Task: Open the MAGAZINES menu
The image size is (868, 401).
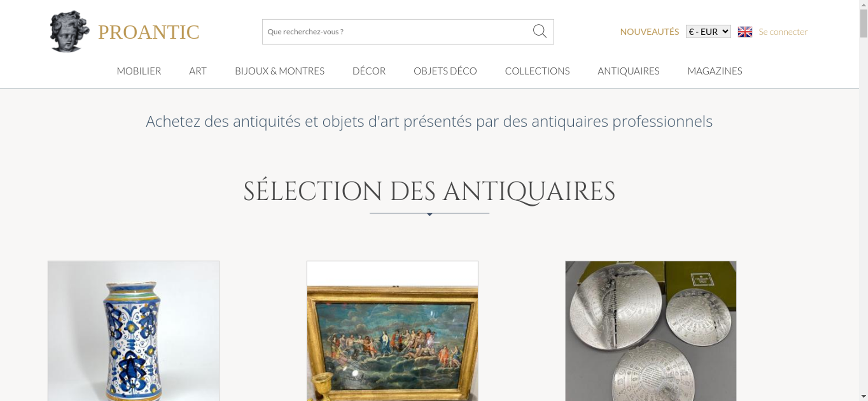Action: tap(715, 71)
